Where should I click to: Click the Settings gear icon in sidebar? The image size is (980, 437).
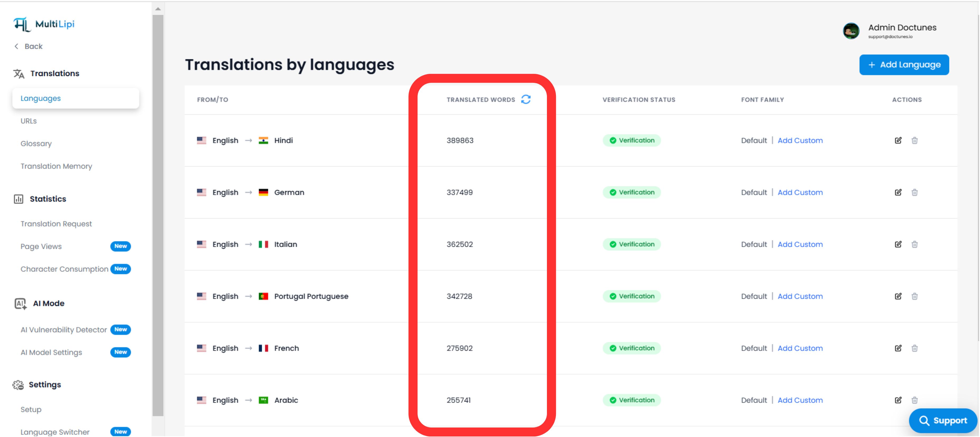[x=18, y=384]
